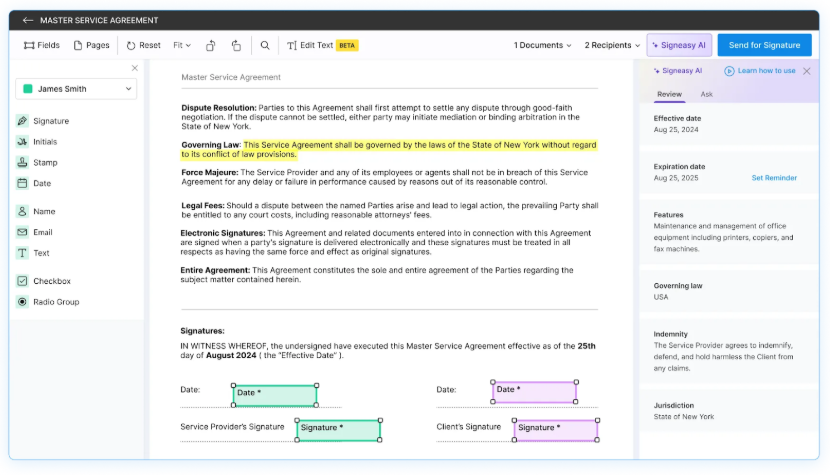Close the Signeasy AI panel
The width and height of the screenshot is (830, 475).
coord(807,71)
